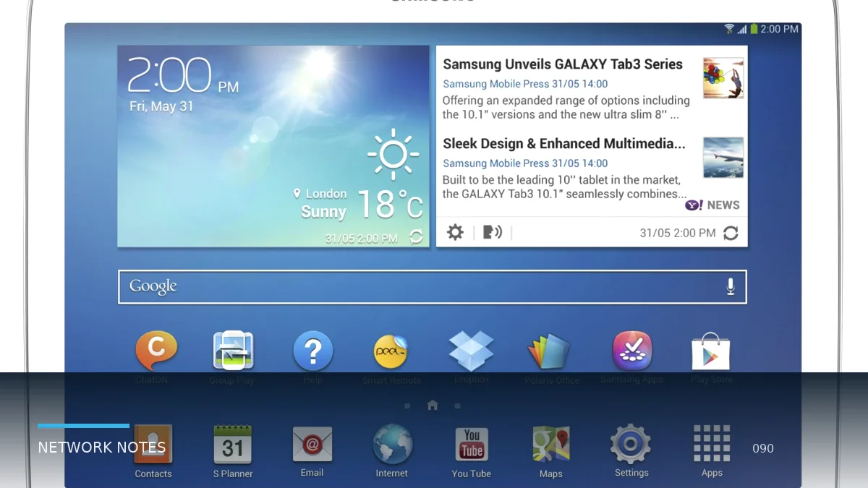Launch the Group Play app
The width and height of the screenshot is (868, 488).
233,351
